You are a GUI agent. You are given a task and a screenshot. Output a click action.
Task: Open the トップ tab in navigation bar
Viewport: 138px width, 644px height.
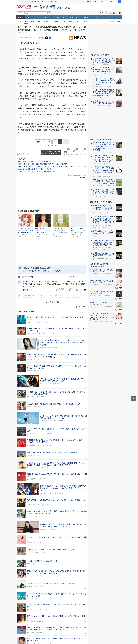pyautogui.click(x=20, y=17)
